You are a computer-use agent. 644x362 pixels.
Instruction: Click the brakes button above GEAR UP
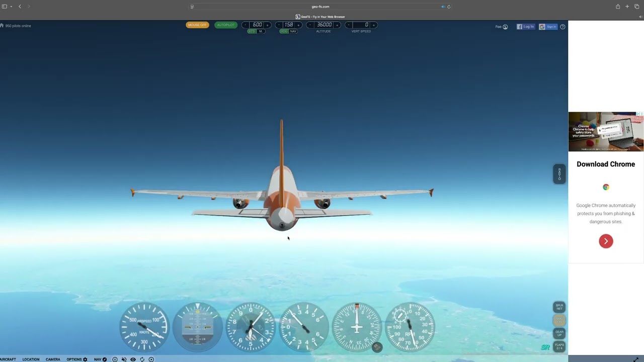559,320
